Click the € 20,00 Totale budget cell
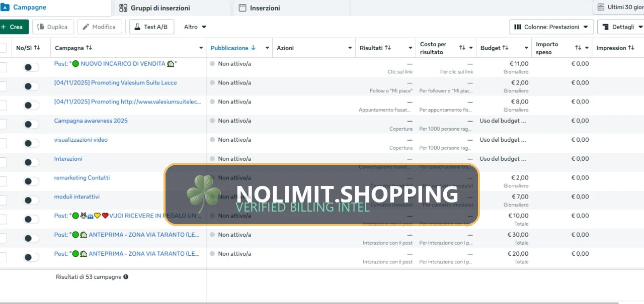This screenshot has width=644, height=304. (504, 257)
